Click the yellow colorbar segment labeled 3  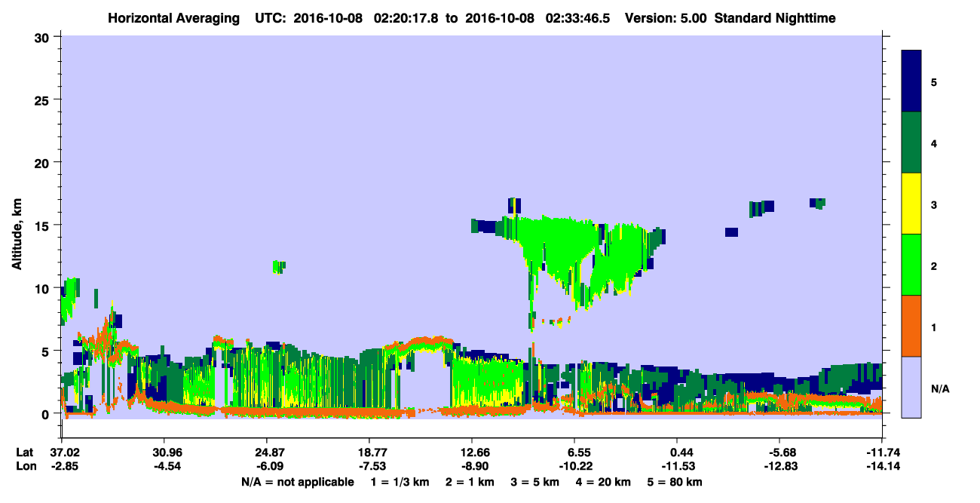[911, 204]
